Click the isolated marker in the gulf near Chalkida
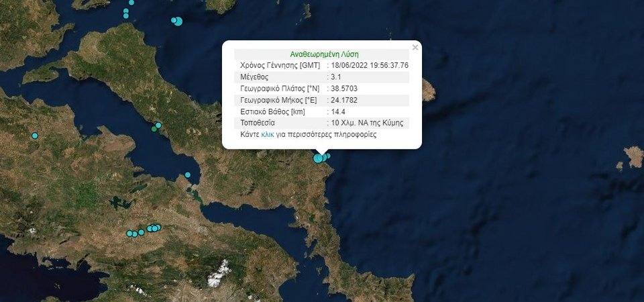This screenshot has height=302, width=644. tap(188, 174)
